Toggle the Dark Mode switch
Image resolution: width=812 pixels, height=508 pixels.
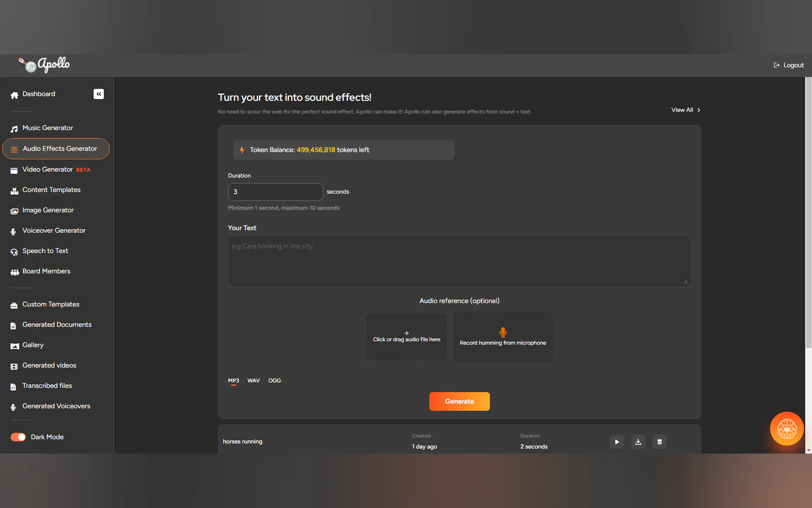[18, 437]
